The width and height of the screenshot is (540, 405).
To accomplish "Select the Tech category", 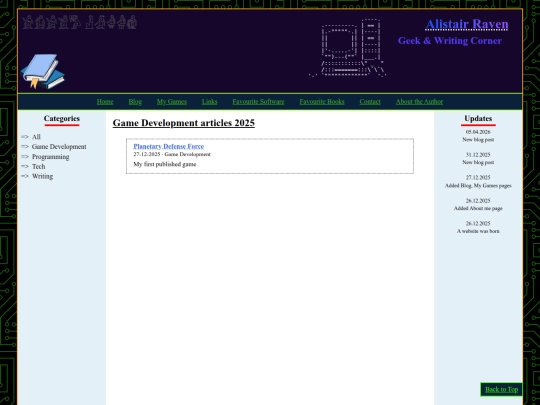I will [x=39, y=167].
